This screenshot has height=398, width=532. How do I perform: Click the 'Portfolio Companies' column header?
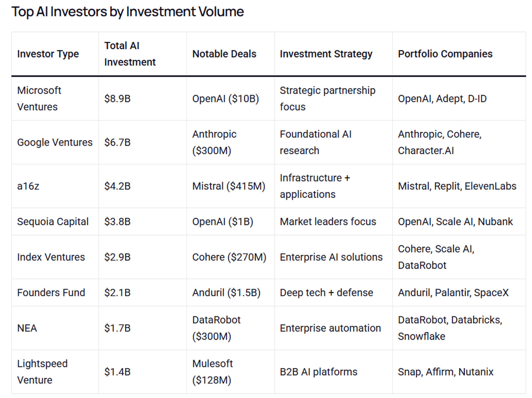tap(445, 54)
